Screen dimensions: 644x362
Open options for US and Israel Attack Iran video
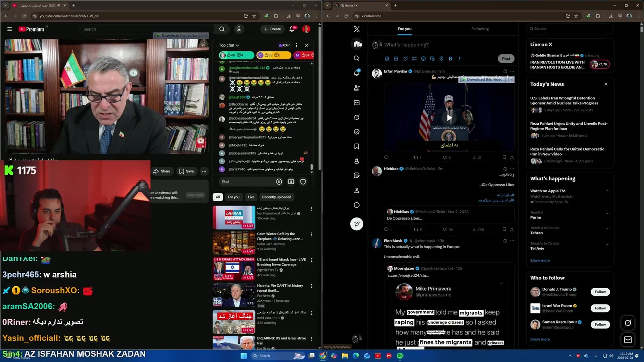[311, 260]
